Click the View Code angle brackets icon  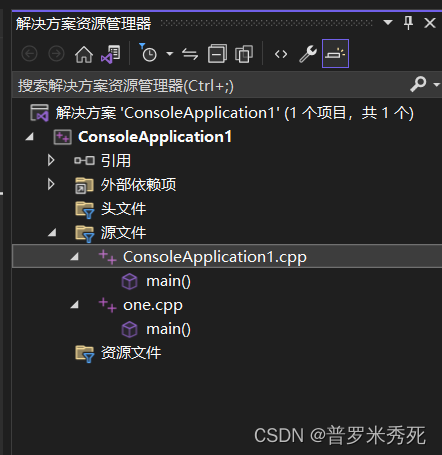[281, 54]
